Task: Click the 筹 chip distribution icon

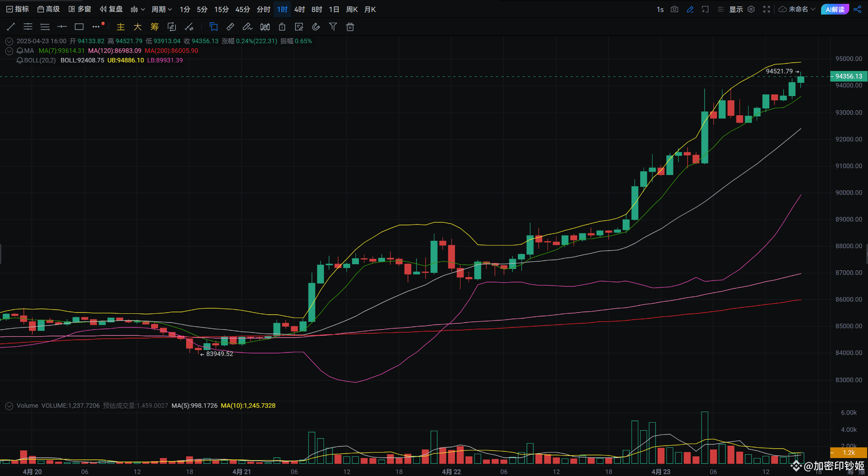Action: (154, 26)
